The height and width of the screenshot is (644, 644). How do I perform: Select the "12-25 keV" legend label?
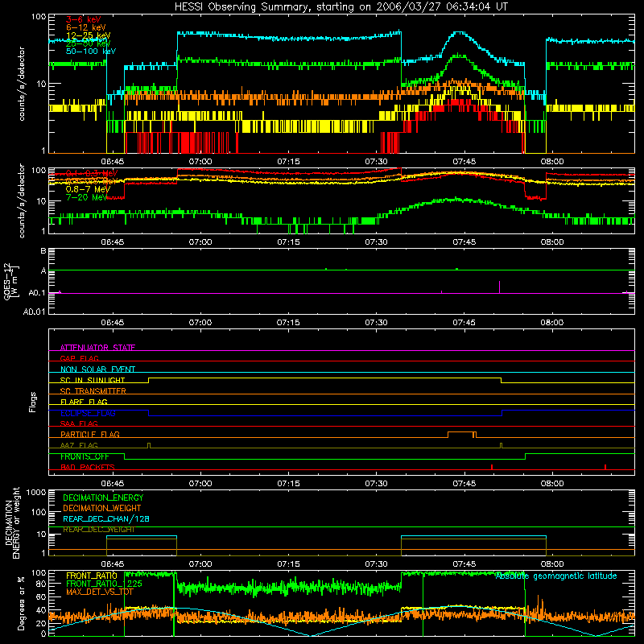point(89,35)
